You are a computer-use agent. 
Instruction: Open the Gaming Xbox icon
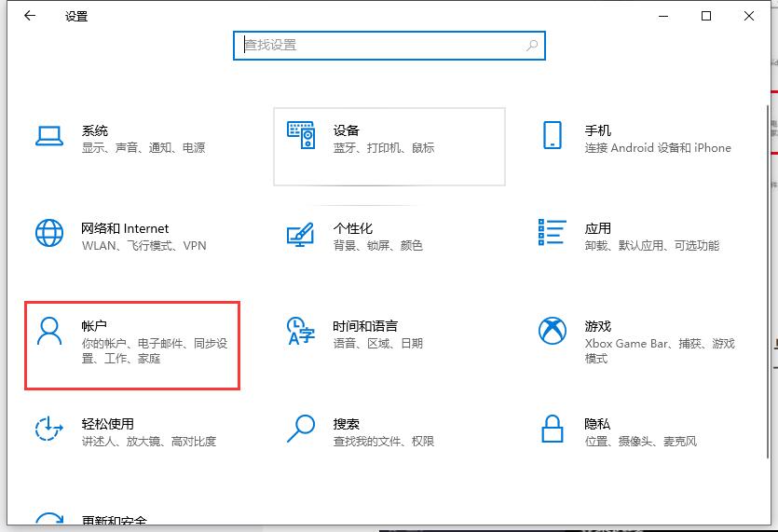pos(553,331)
